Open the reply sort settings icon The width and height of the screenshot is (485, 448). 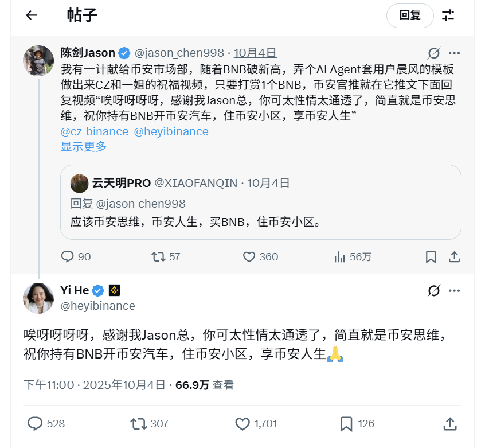pyautogui.click(x=448, y=15)
